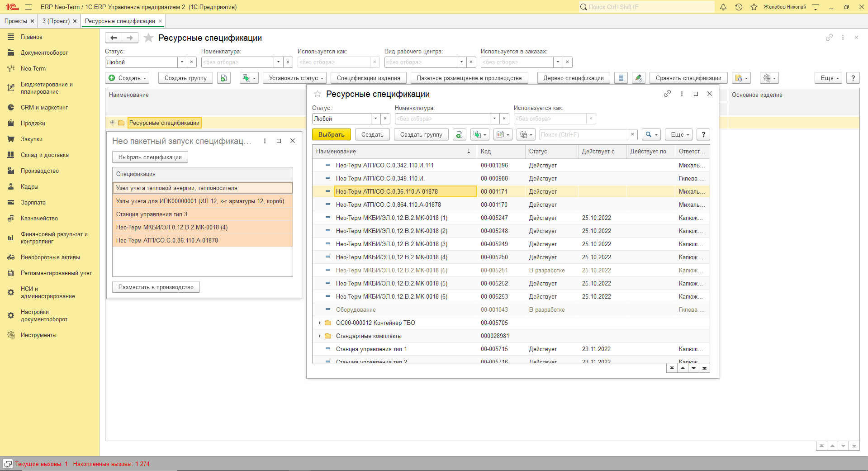This screenshot has width=868, height=471.
Task: Click code cell 00-005250
Action: coord(501,257)
